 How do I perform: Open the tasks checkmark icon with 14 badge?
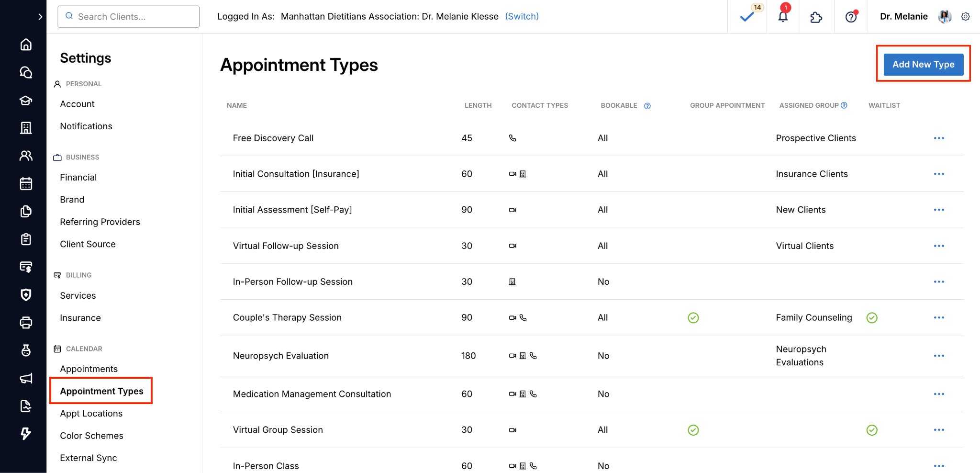click(x=747, y=17)
